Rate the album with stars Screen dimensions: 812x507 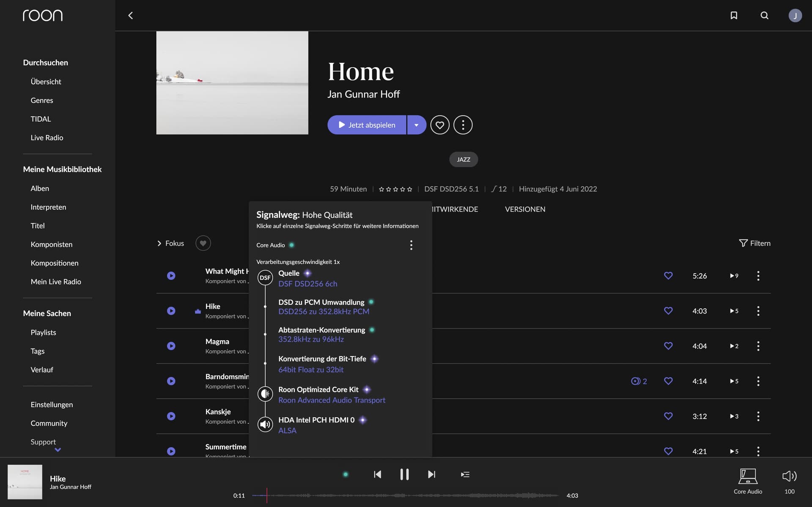(395, 189)
